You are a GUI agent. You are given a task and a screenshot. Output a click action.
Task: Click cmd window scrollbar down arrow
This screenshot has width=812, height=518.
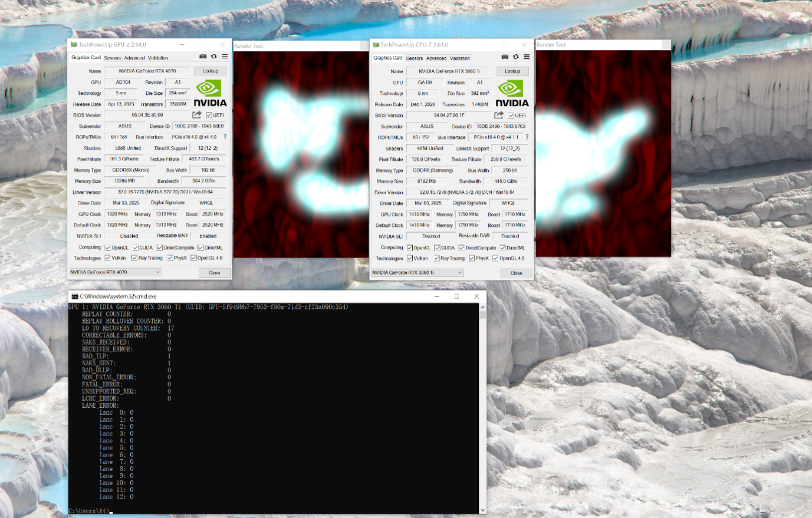[482, 510]
